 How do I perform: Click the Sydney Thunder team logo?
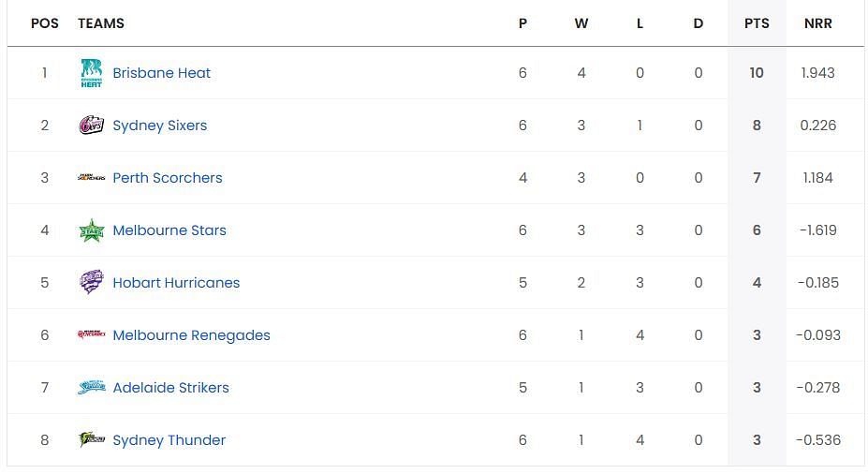[x=92, y=439]
